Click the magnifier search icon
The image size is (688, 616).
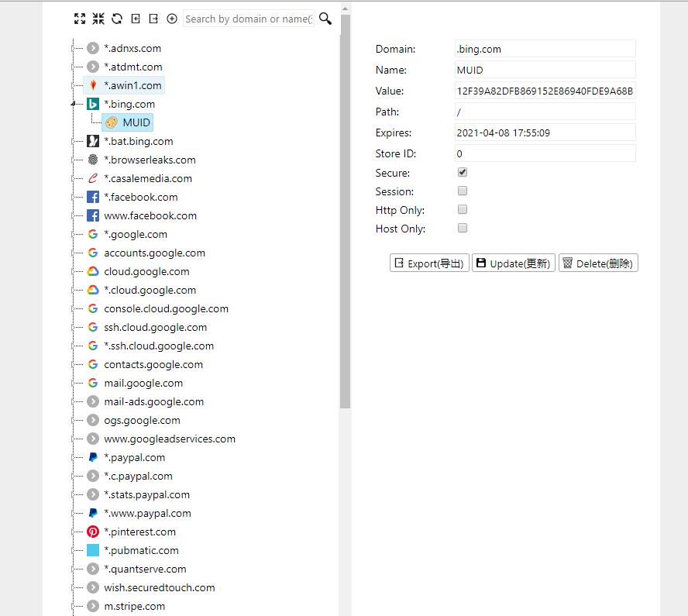[325, 19]
